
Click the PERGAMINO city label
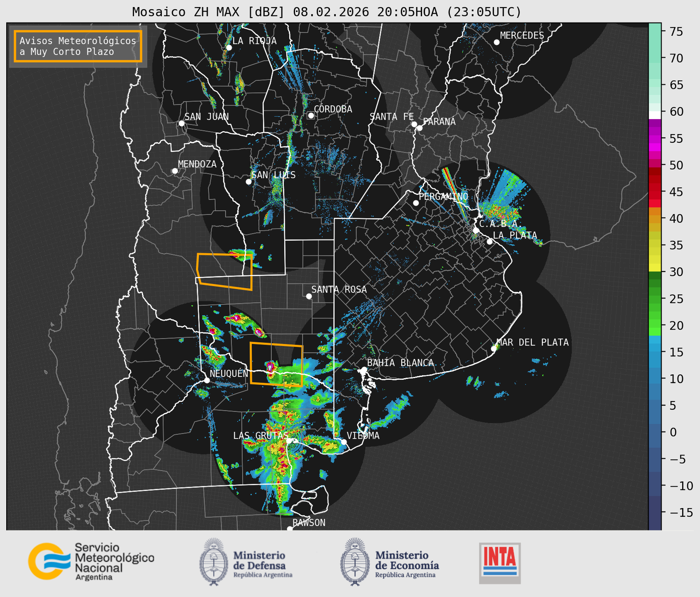point(444,196)
